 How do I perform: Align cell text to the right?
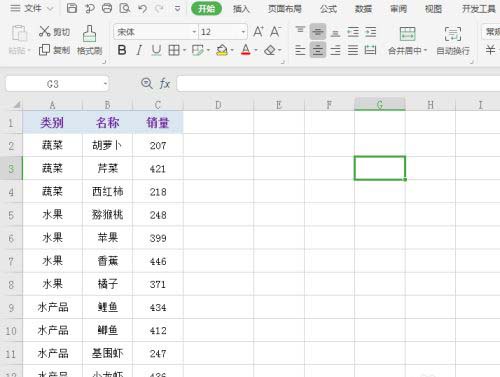335,50
